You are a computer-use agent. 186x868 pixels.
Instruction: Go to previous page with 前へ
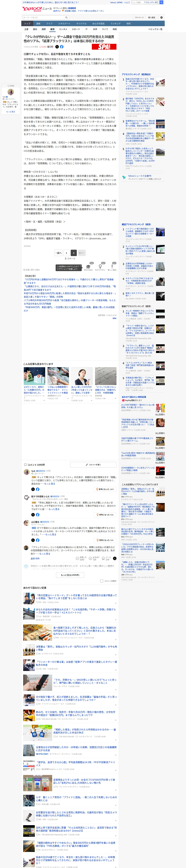point(59,253)
